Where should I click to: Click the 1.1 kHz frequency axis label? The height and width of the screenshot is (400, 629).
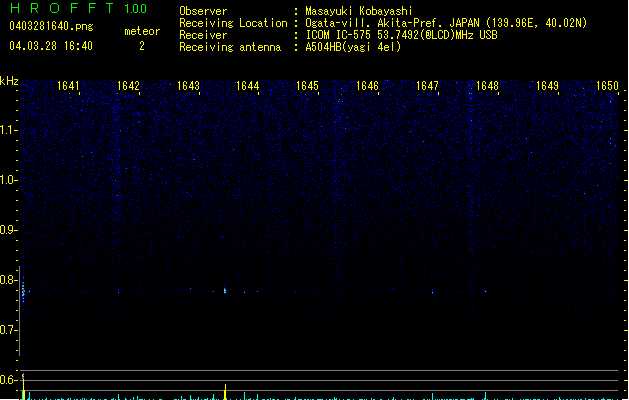8,130
